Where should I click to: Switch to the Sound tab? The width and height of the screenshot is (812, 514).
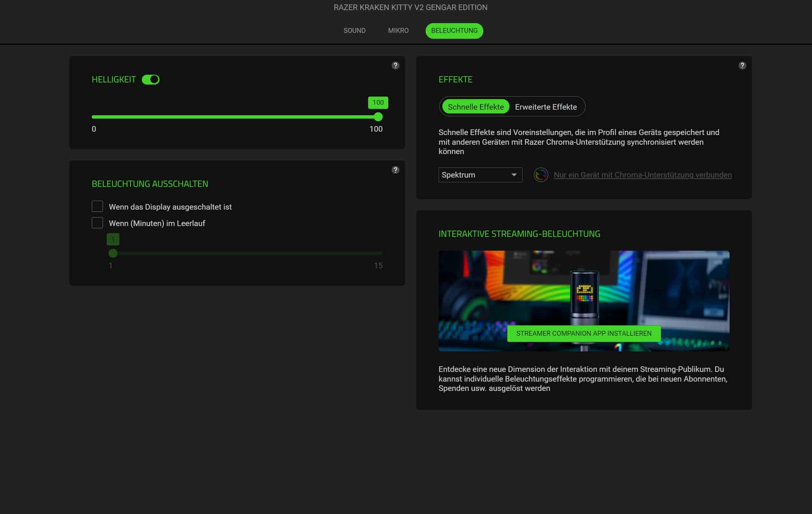[x=354, y=31]
